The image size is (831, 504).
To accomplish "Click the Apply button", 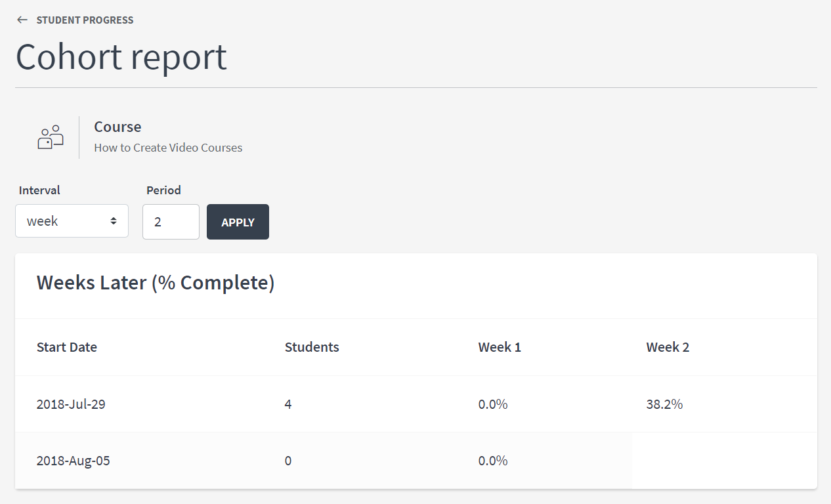I will (x=238, y=222).
